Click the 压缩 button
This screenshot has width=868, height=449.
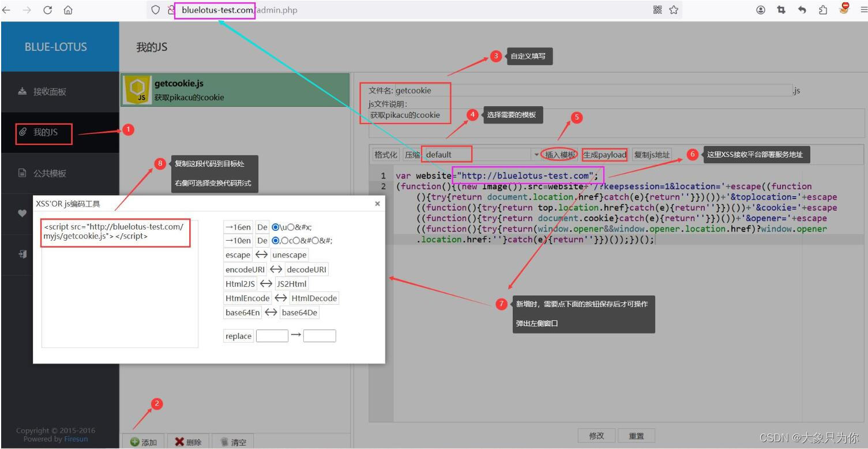pyautogui.click(x=412, y=155)
